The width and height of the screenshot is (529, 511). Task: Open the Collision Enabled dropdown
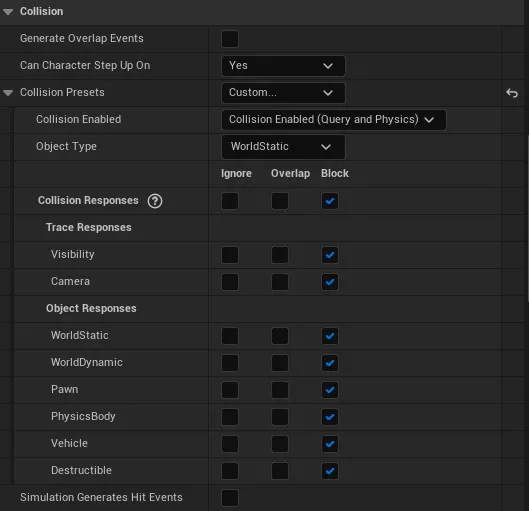point(334,120)
